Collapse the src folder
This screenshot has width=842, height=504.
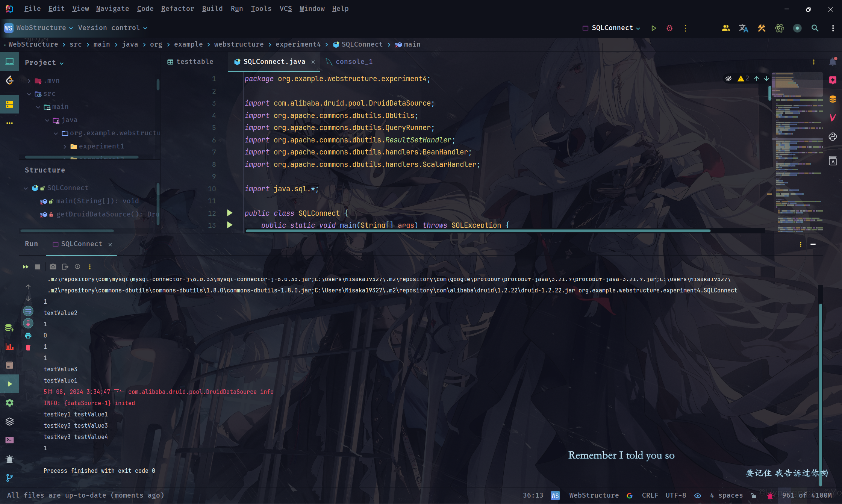[x=29, y=94]
